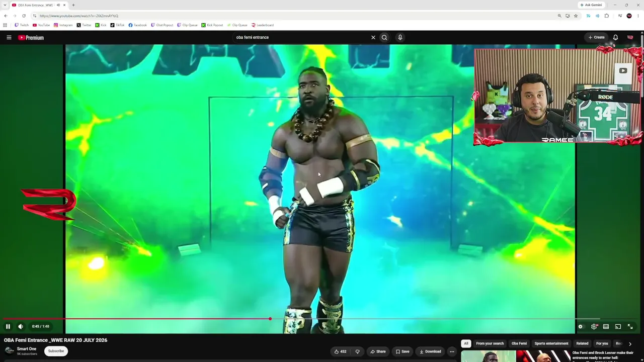Open Twitter bookmark
Screen dimensions: 644x362
tap(84, 25)
